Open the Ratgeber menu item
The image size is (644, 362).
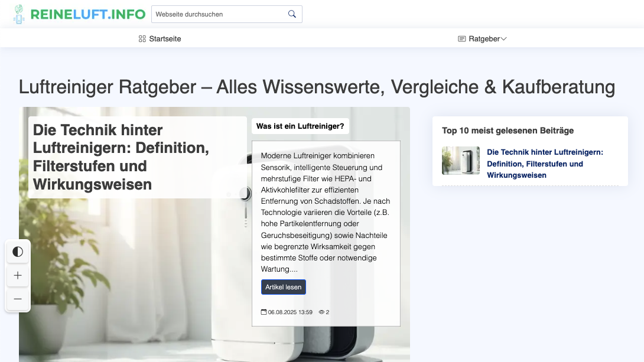click(x=484, y=39)
